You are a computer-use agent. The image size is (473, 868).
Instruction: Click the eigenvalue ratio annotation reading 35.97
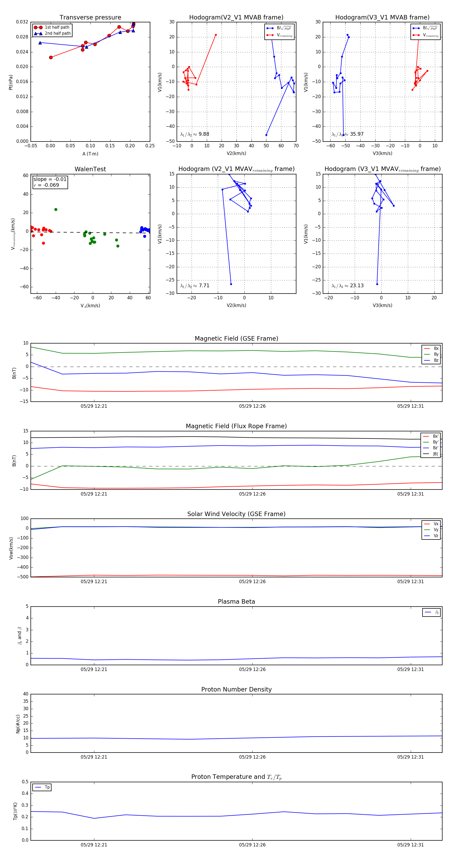[x=347, y=134]
